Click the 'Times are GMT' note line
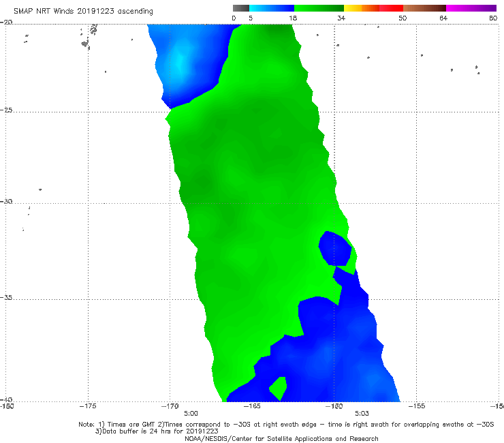504x443 pixels. (286, 425)
